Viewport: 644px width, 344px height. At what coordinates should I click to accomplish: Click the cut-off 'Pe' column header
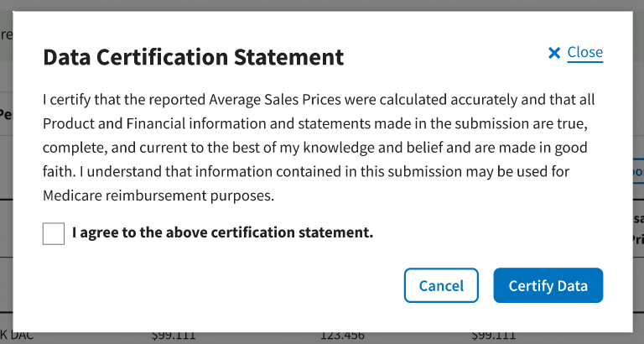pos(5,115)
